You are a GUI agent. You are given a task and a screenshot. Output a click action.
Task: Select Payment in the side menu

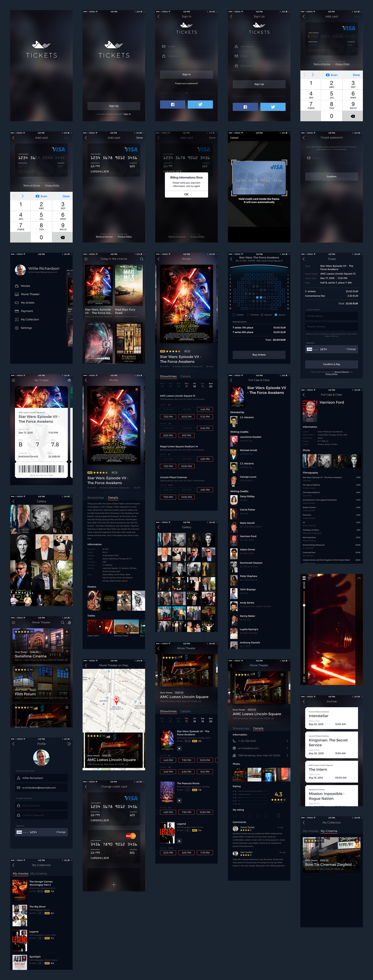(x=27, y=311)
